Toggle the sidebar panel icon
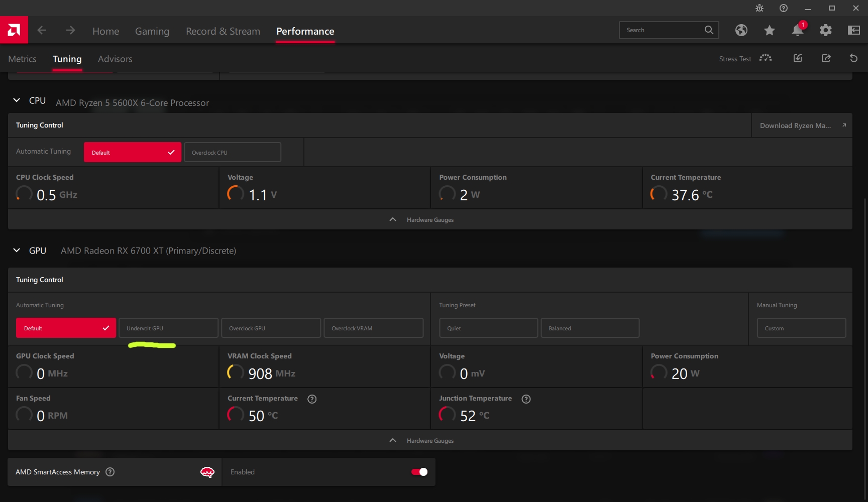 pyautogui.click(x=854, y=31)
